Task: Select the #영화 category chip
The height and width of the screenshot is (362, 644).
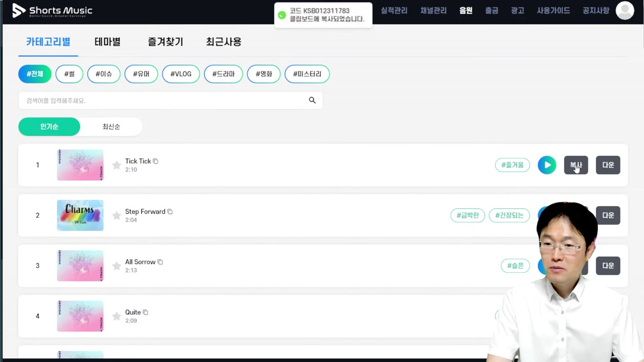Action: tap(264, 74)
